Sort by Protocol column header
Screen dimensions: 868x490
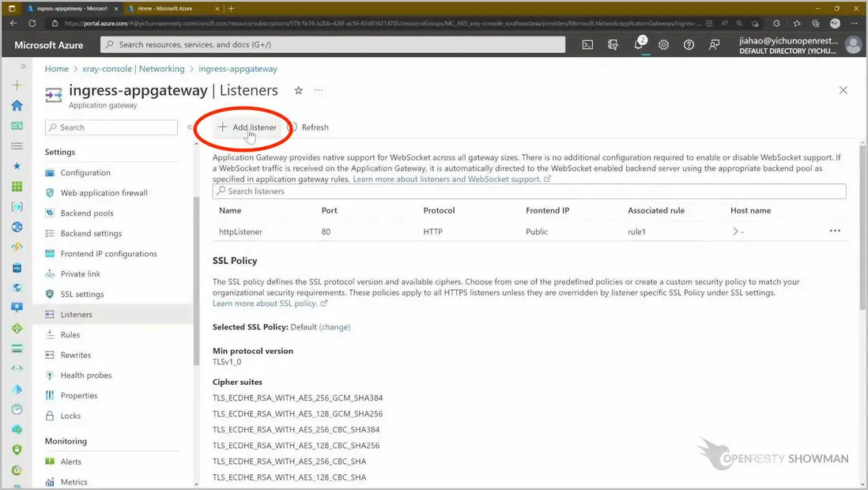[x=439, y=210]
